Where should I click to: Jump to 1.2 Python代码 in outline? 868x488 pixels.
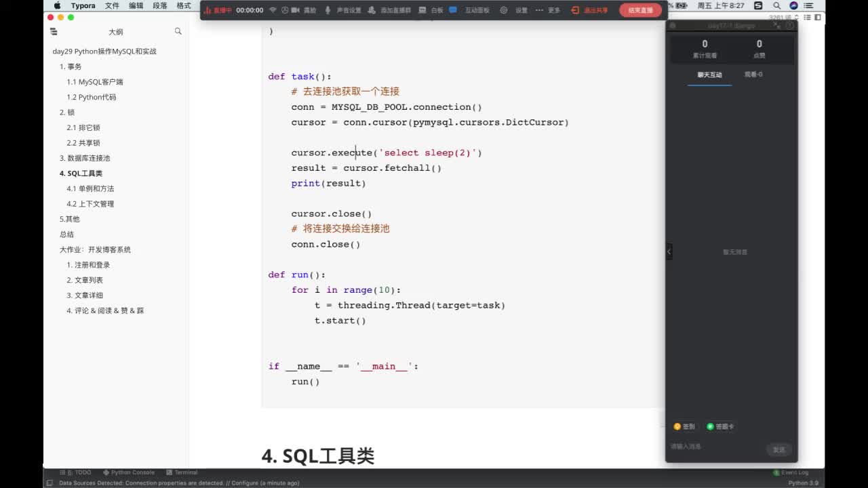pyautogui.click(x=92, y=97)
